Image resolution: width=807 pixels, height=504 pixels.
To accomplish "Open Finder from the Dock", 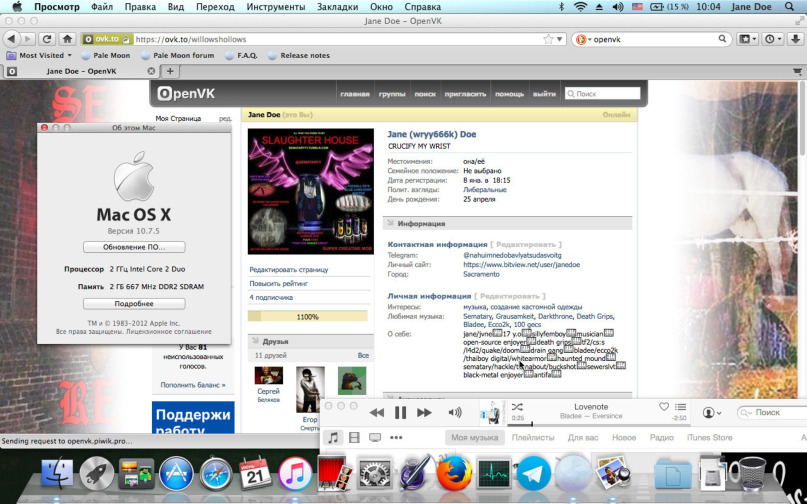I will point(57,473).
